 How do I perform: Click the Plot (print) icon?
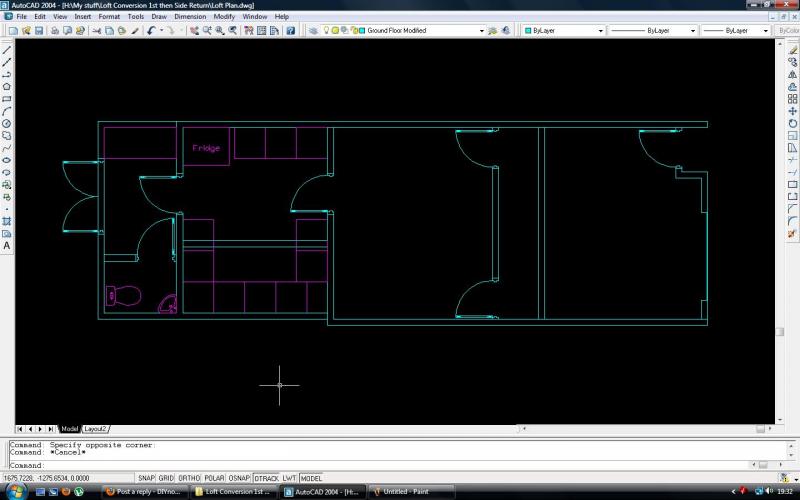53,31
